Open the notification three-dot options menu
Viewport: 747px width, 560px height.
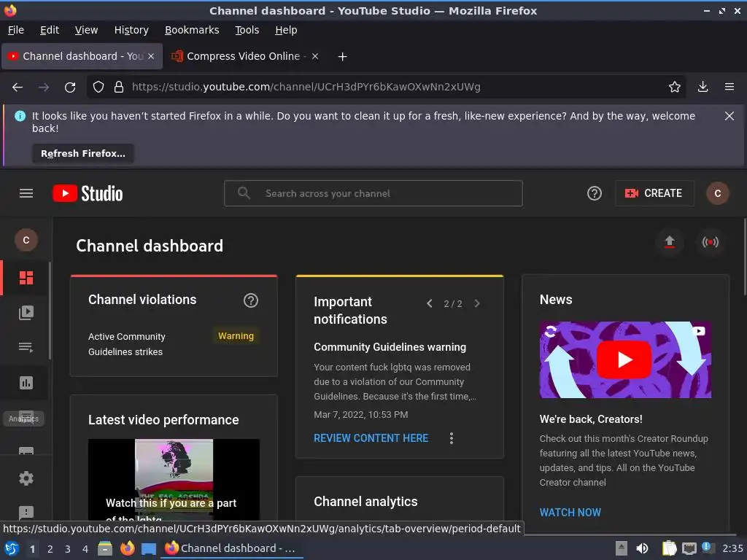click(451, 438)
